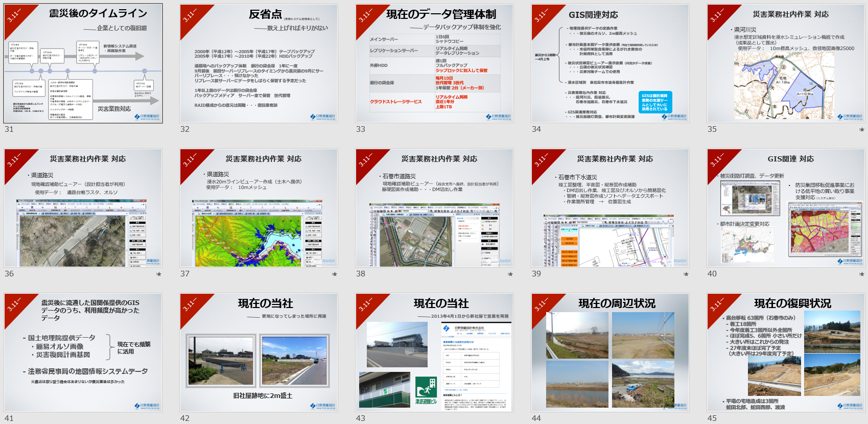Click the transition star icon under slide 36

[x=159, y=274]
